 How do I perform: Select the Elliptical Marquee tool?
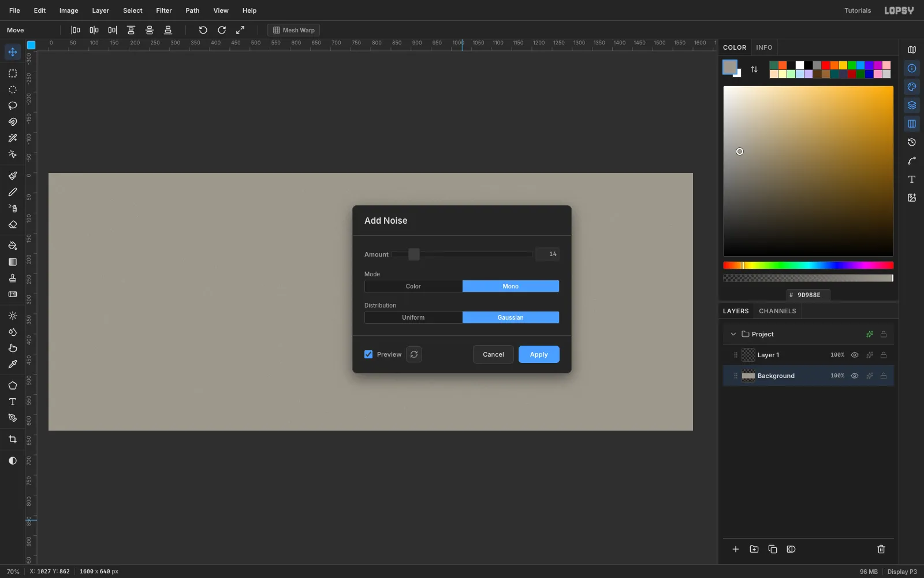tap(13, 90)
